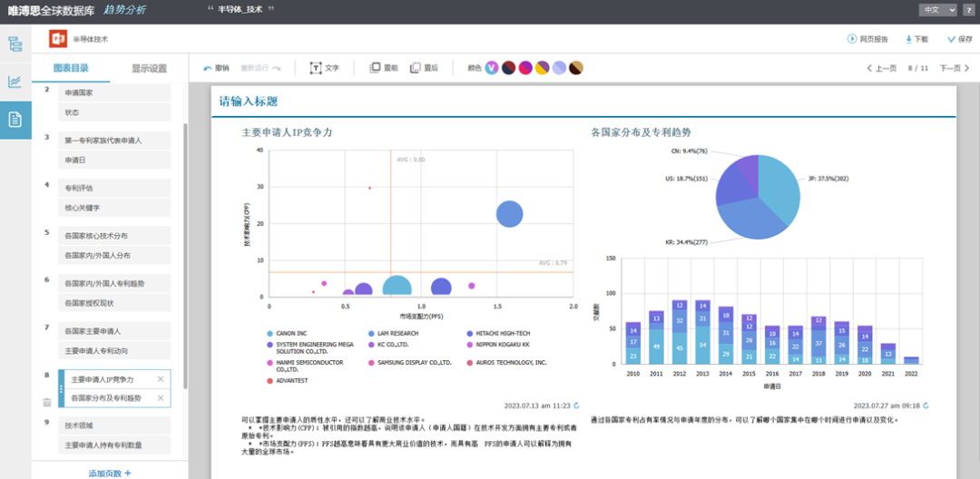Undo with the 撤销 button
Image resolution: width=980 pixels, height=479 pixels.
point(216,68)
